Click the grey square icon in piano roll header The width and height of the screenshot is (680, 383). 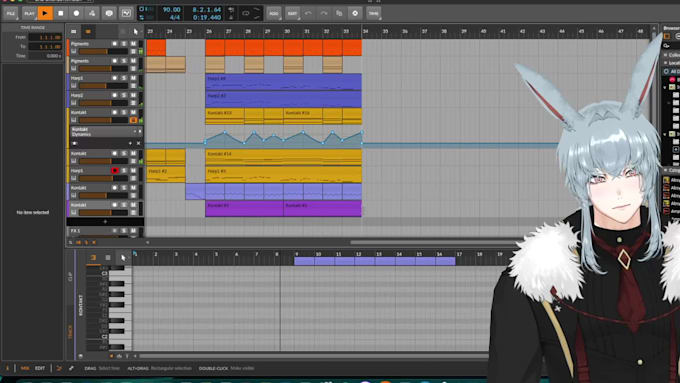click(108, 258)
